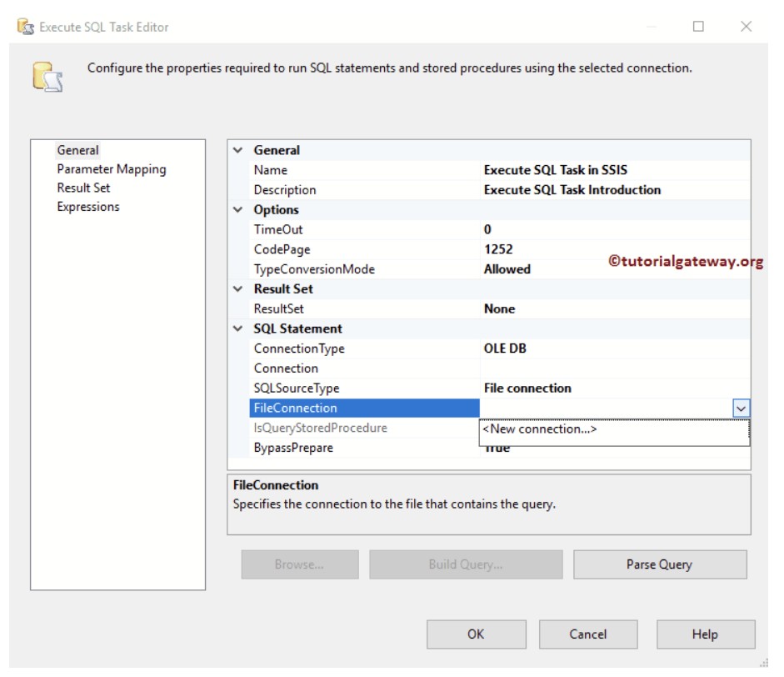Viewport: 784px width, 677px height.
Task: Click the empty Connection value cell
Action: (615, 369)
